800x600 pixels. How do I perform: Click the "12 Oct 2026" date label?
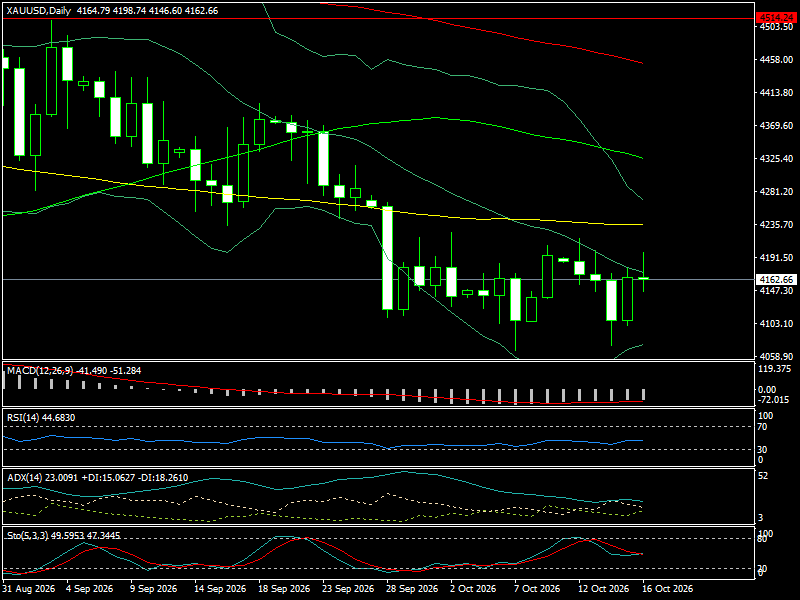(x=604, y=589)
